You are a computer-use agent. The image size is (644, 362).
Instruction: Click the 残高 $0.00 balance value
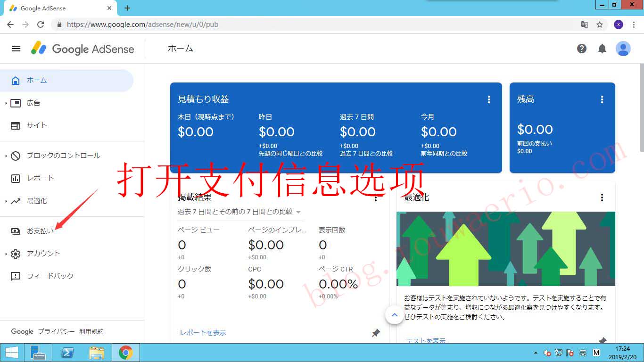tap(535, 129)
